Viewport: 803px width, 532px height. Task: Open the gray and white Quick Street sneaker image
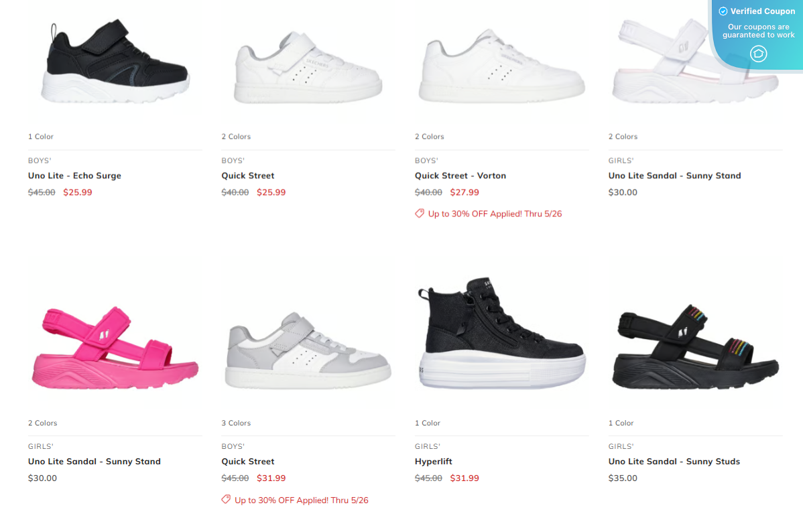(308, 350)
